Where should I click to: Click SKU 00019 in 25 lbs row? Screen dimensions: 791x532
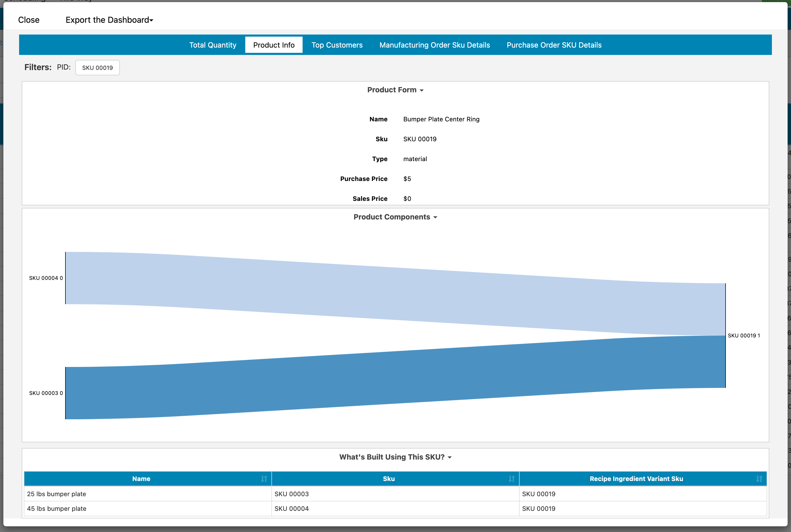[643, 494]
